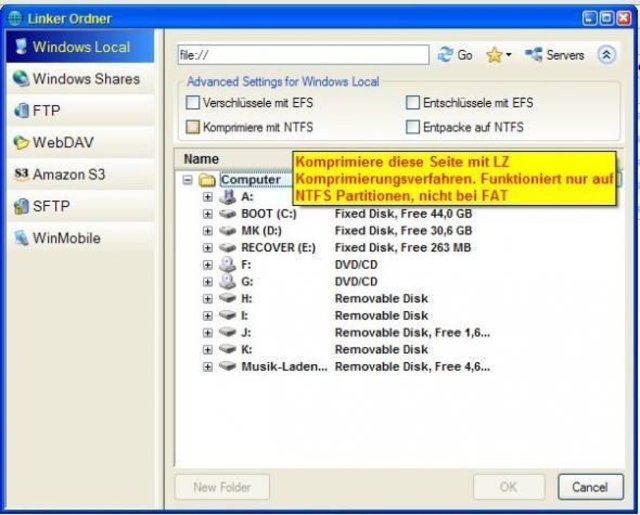Enable Entschlüssele mit EFS checkbox

pos(413,102)
